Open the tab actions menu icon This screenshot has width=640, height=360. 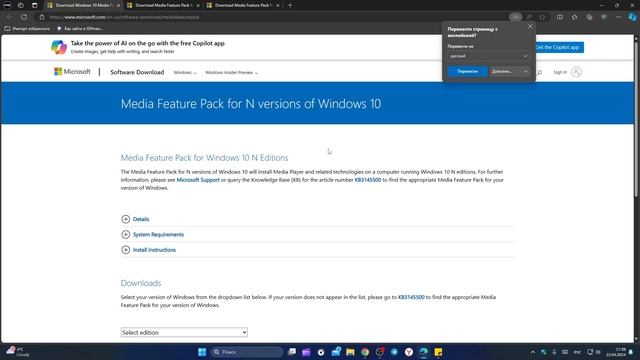click(35, 5)
